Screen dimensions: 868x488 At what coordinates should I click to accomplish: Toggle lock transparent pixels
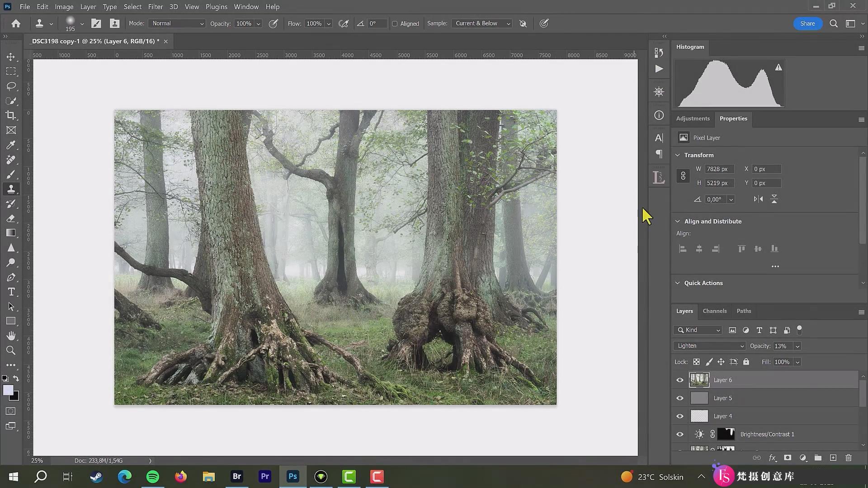(696, 362)
